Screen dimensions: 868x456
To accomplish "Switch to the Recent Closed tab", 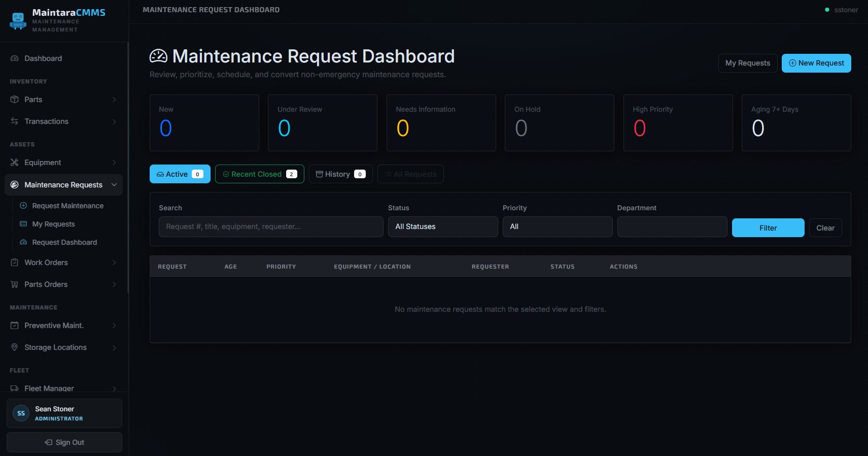I will 260,174.
